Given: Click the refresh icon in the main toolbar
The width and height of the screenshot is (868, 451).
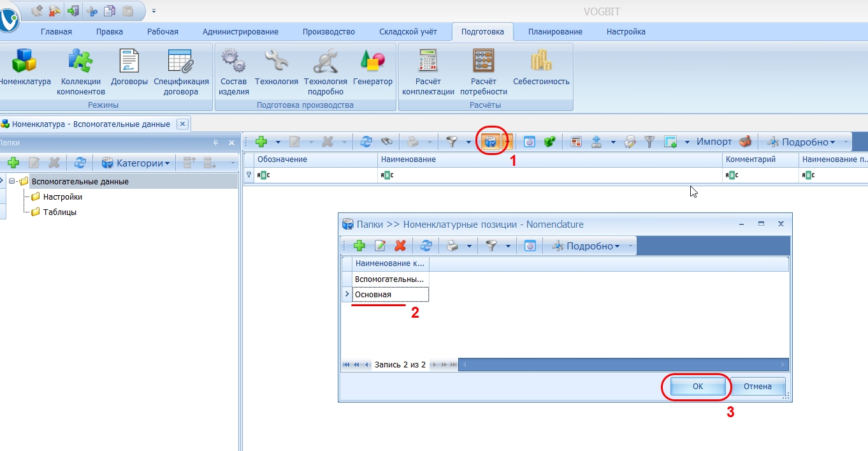Looking at the screenshot, I should coord(366,142).
